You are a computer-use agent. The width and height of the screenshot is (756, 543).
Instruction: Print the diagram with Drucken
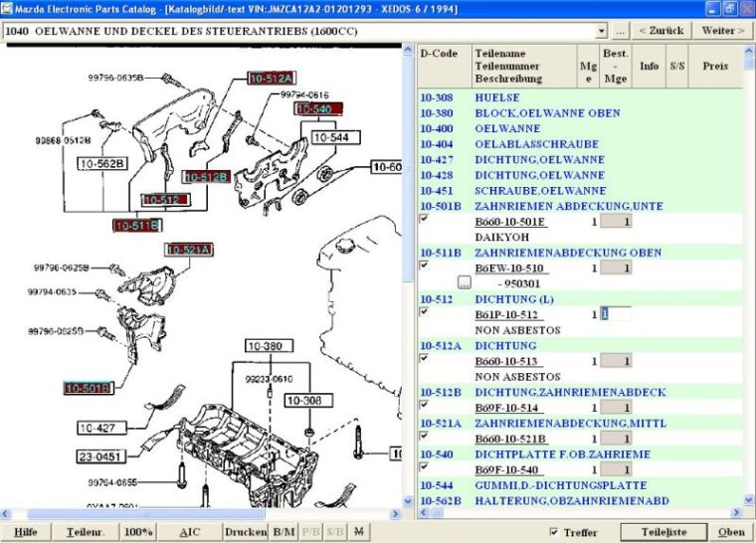[246, 532]
